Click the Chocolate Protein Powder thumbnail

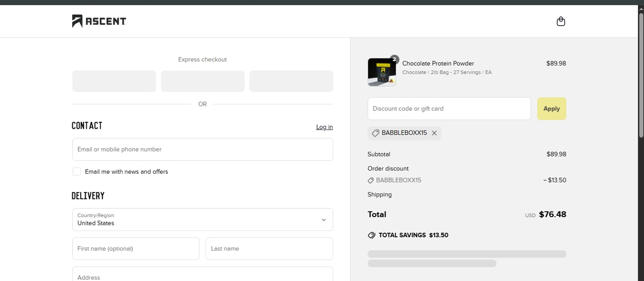(x=382, y=72)
